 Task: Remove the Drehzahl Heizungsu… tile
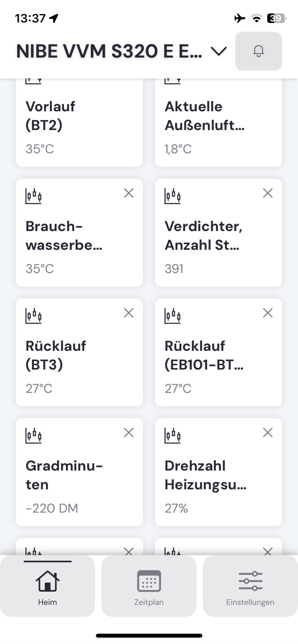tap(268, 433)
